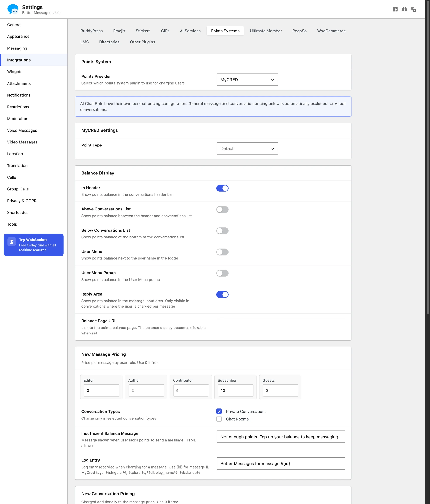Uncheck Private Conversations checkbox
Image resolution: width=430 pixels, height=504 pixels.
pos(219,411)
